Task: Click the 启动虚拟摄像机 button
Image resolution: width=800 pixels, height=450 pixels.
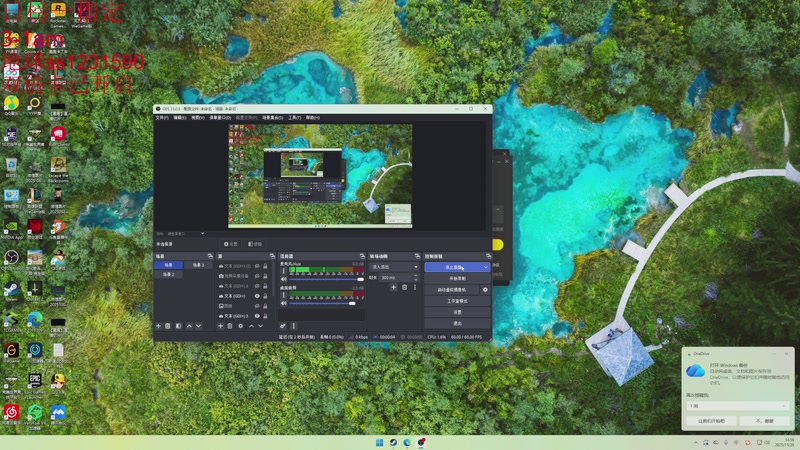Action: pyautogui.click(x=452, y=290)
